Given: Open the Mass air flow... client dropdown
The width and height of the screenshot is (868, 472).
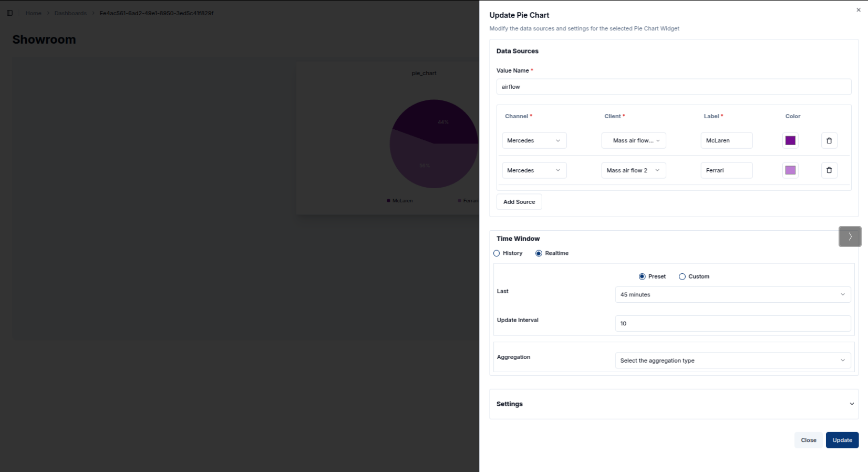Looking at the screenshot, I should (x=634, y=140).
